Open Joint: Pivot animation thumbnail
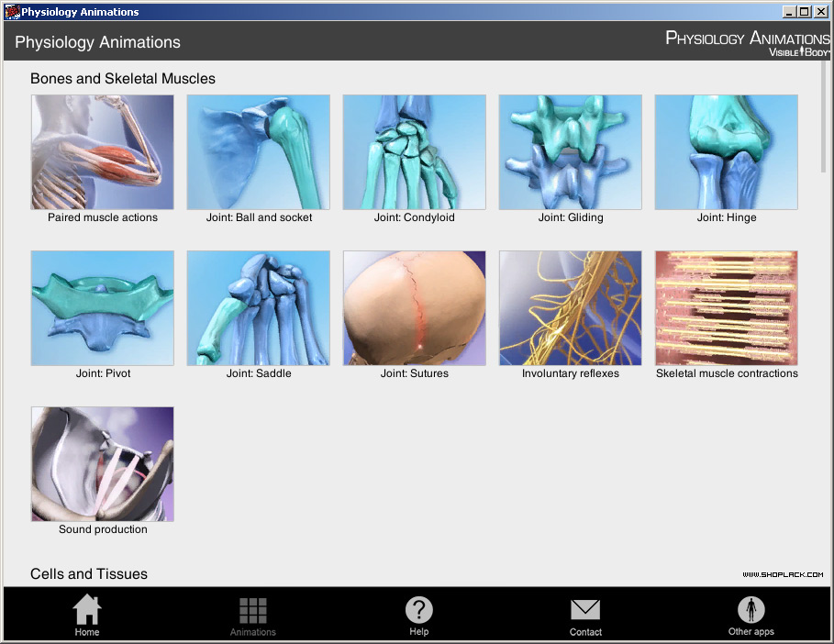Screen dimensions: 834x644 [103, 308]
